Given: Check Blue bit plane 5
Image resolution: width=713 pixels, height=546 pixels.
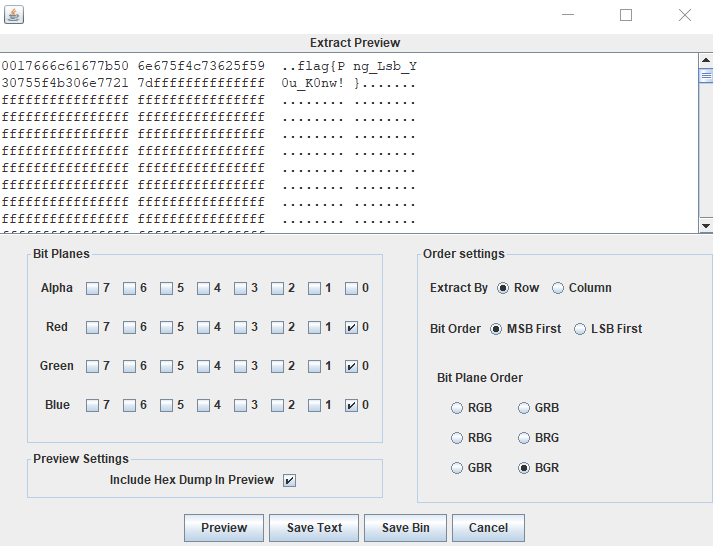Looking at the screenshot, I should tap(166, 406).
